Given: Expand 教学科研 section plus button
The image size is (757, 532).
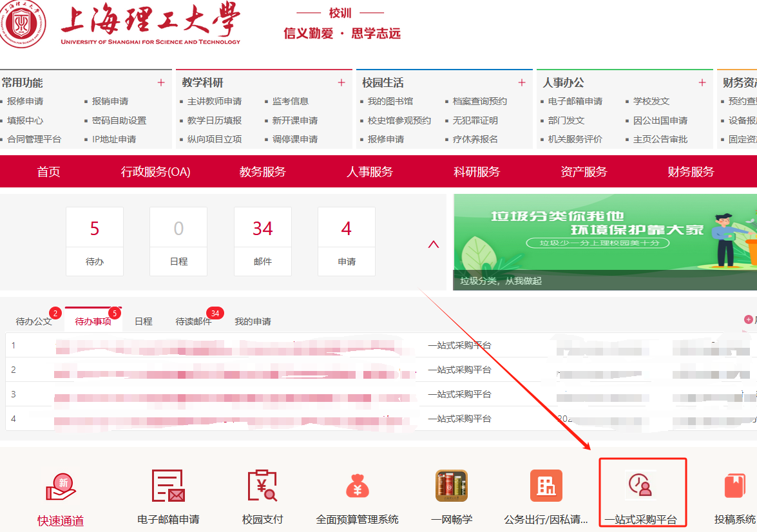Looking at the screenshot, I should click(341, 82).
